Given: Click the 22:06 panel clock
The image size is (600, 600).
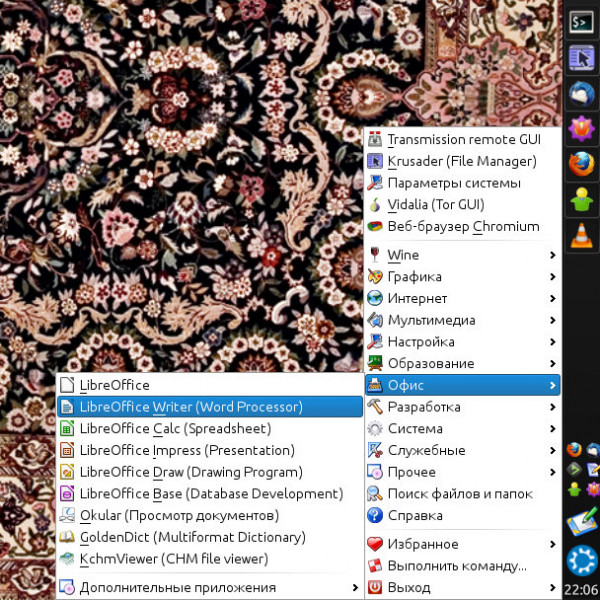Looking at the screenshot, I should coord(582,590).
